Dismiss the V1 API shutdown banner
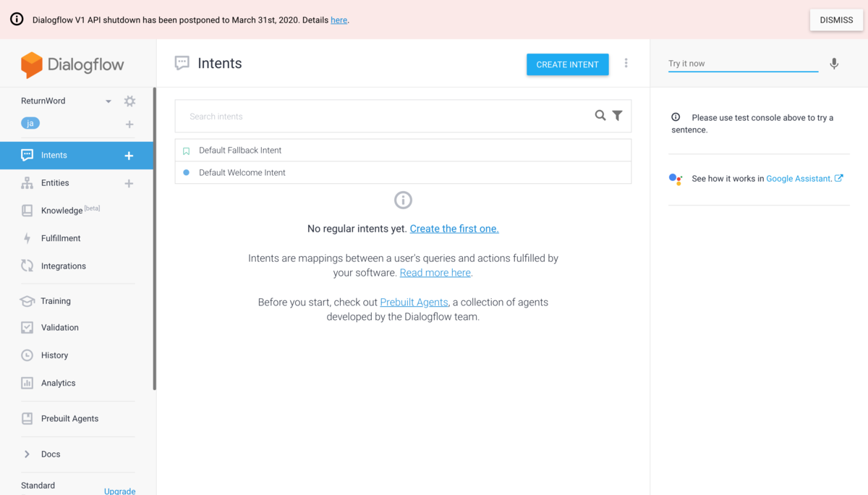868x495 pixels. 836,20
